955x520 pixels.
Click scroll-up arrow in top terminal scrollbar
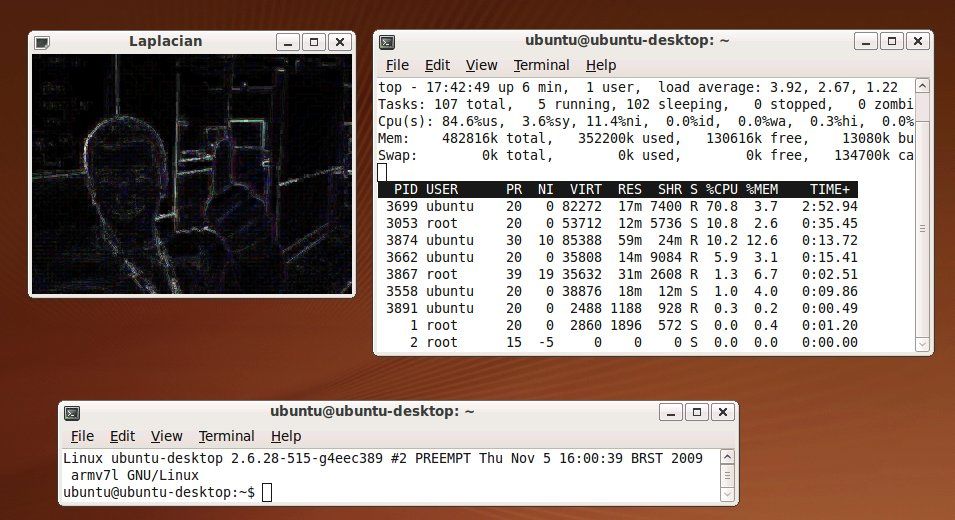[923, 86]
